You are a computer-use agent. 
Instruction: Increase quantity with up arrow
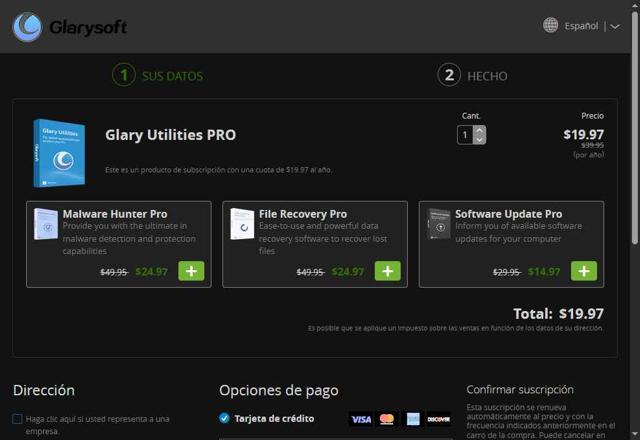479,130
